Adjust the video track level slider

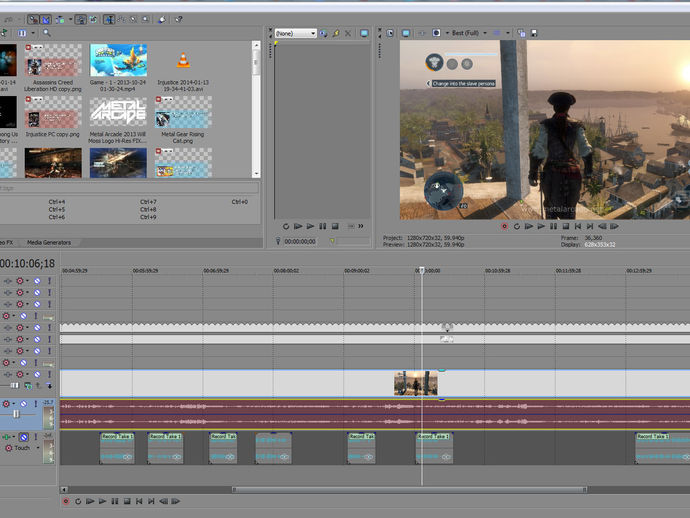click(x=15, y=386)
